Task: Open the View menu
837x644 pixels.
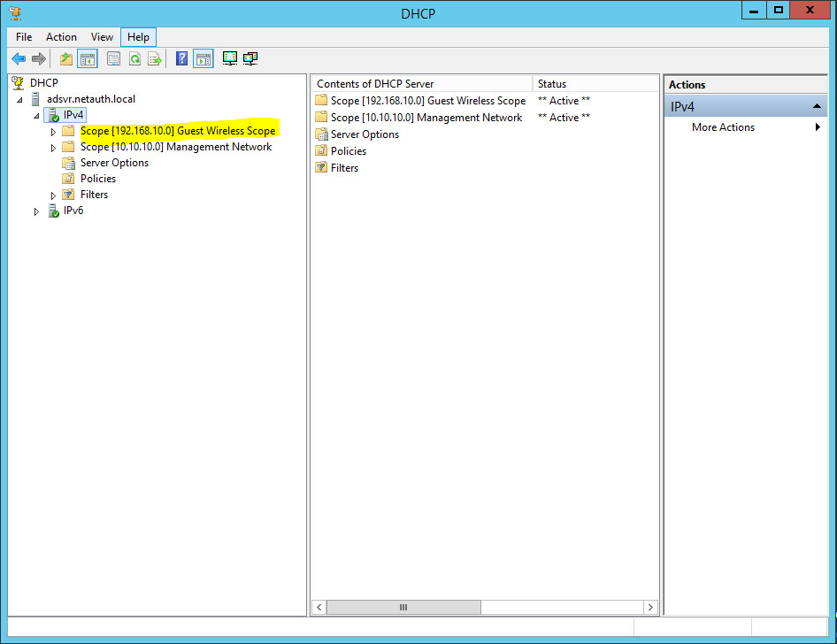Action: coord(102,37)
